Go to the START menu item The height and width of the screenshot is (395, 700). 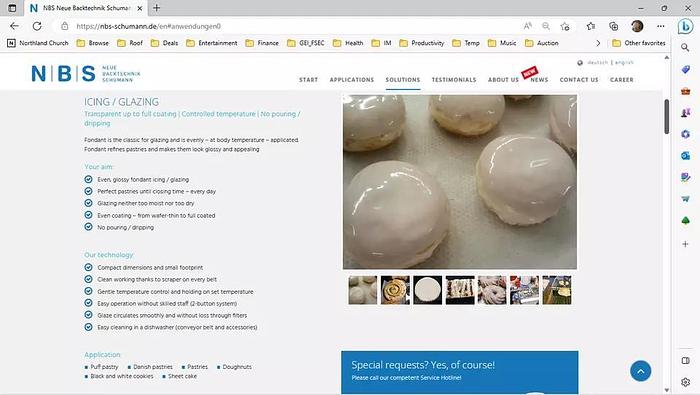[x=308, y=79]
